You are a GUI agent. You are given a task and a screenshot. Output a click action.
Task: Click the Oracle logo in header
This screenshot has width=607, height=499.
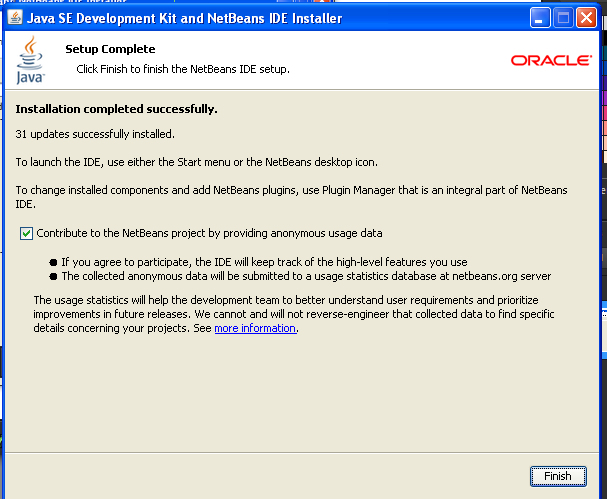pos(551,60)
